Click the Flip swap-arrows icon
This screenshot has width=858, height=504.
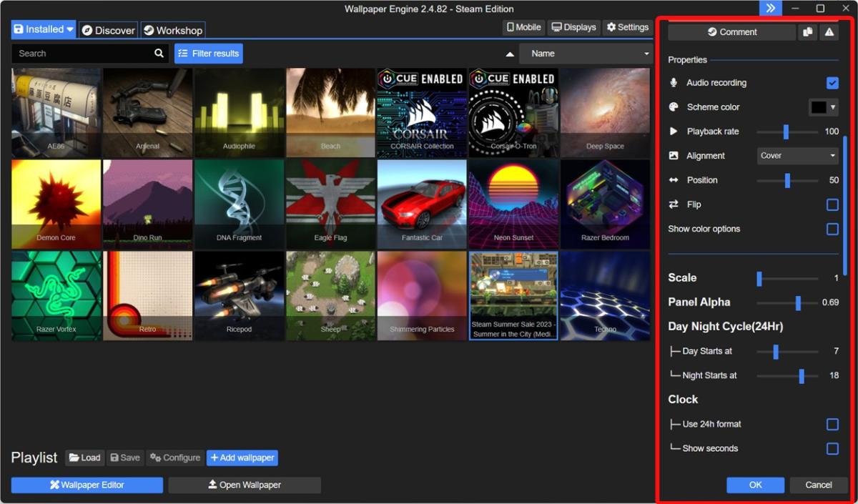tap(673, 204)
